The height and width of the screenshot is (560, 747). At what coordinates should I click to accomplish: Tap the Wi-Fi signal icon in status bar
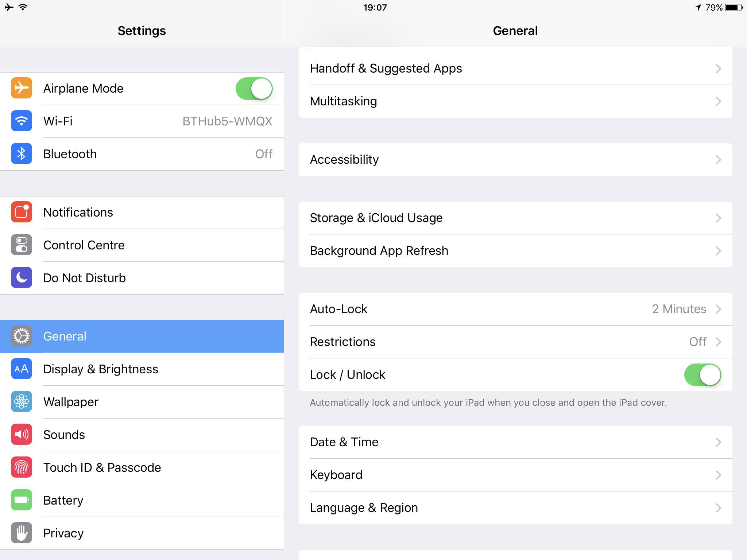pyautogui.click(x=23, y=7)
